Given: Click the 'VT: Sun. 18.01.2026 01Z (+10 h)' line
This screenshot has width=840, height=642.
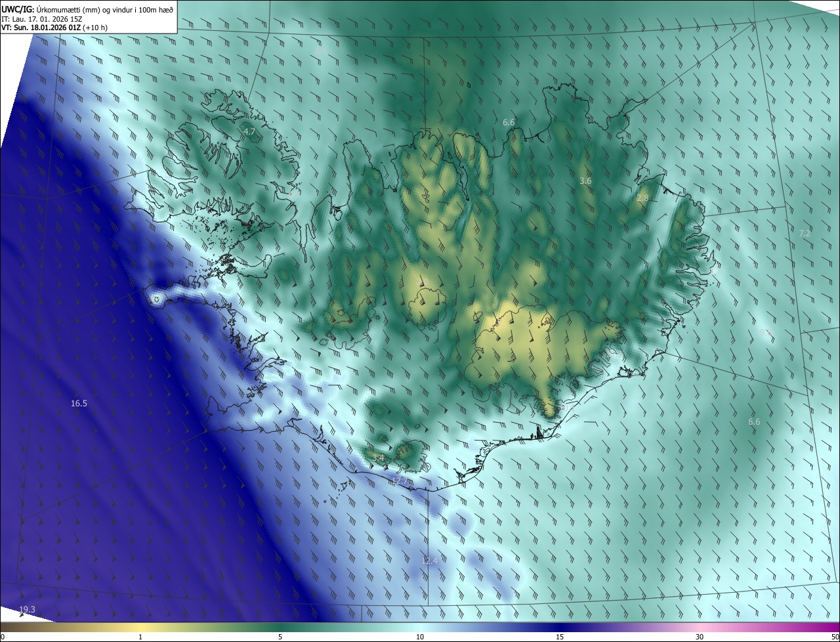Looking at the screenshot, I should tap(54, 28).
